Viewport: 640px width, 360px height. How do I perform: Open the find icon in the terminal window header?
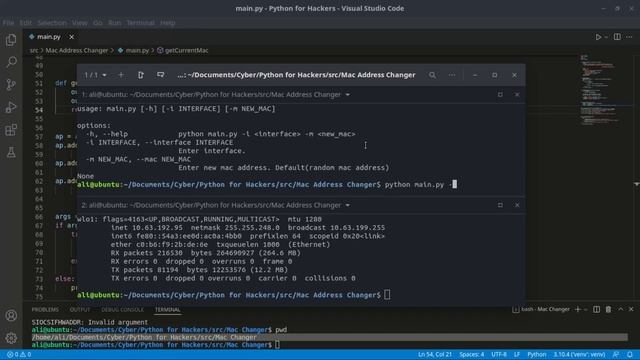432,75
